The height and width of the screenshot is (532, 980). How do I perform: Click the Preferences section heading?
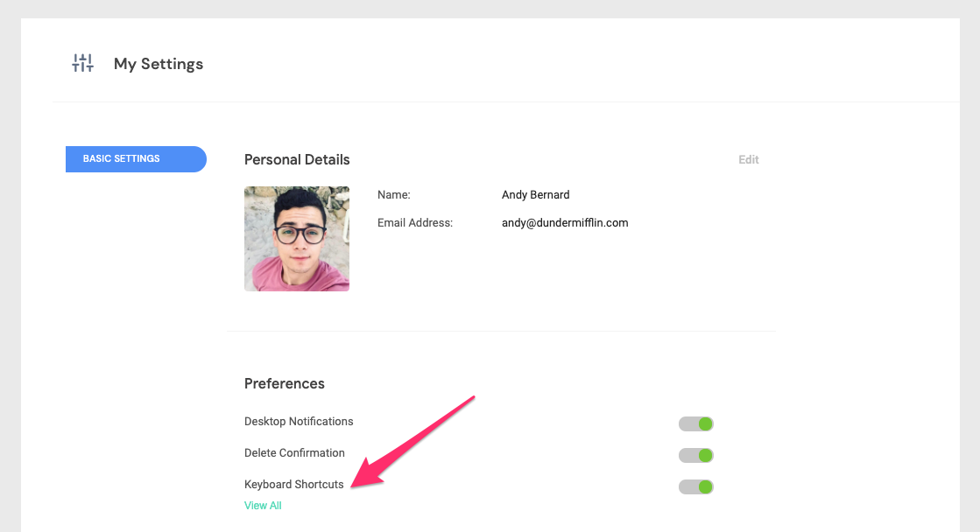[285, 383]
